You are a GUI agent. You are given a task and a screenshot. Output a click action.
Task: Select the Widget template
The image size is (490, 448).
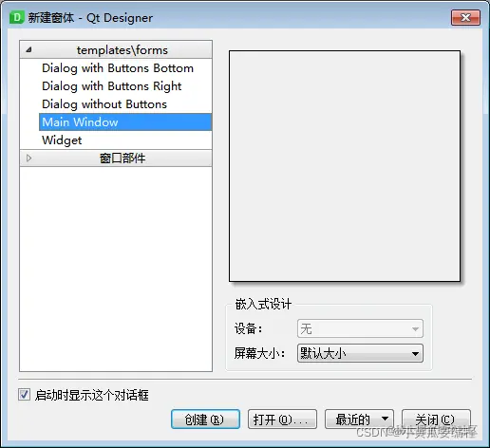(x=62, y=140)
